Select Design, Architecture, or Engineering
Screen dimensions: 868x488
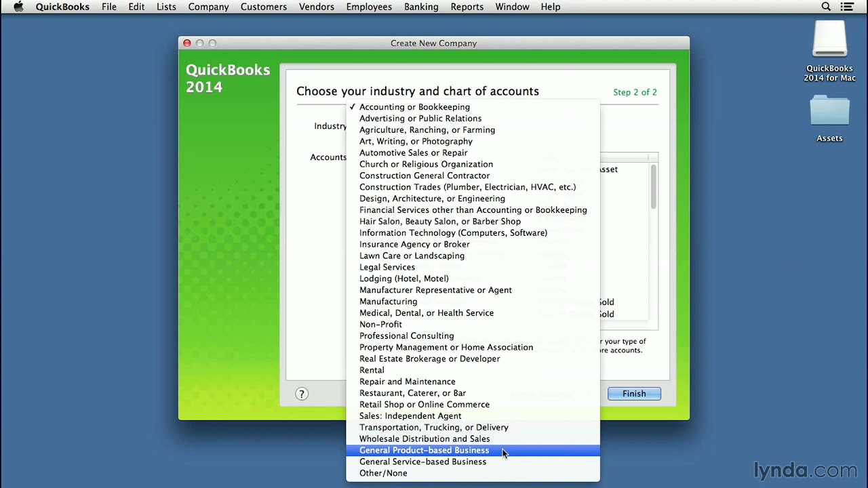(x=473, y=199)
